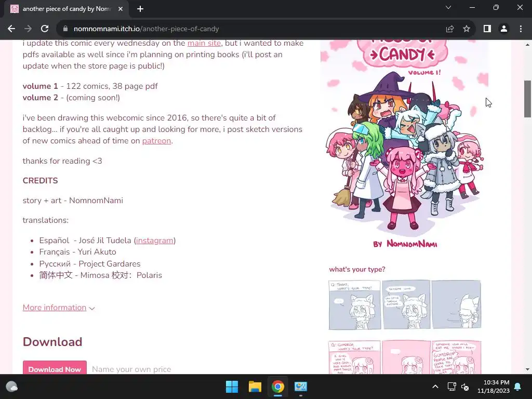
Task: View site security lock icon
Action: point(65,29)
